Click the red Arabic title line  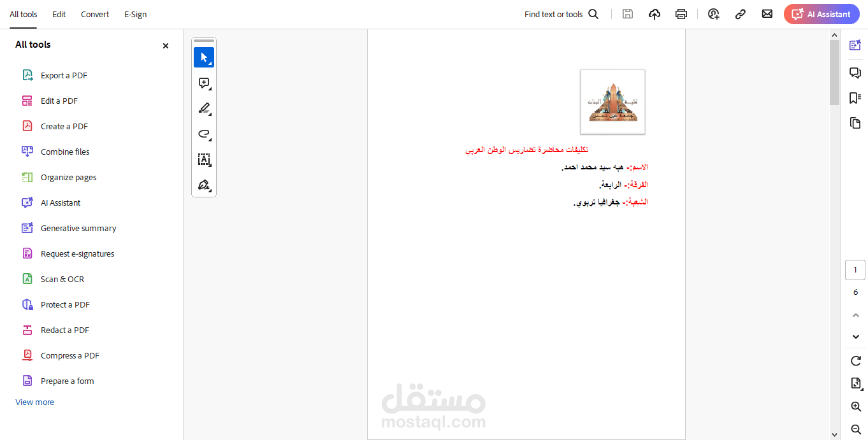527,150
